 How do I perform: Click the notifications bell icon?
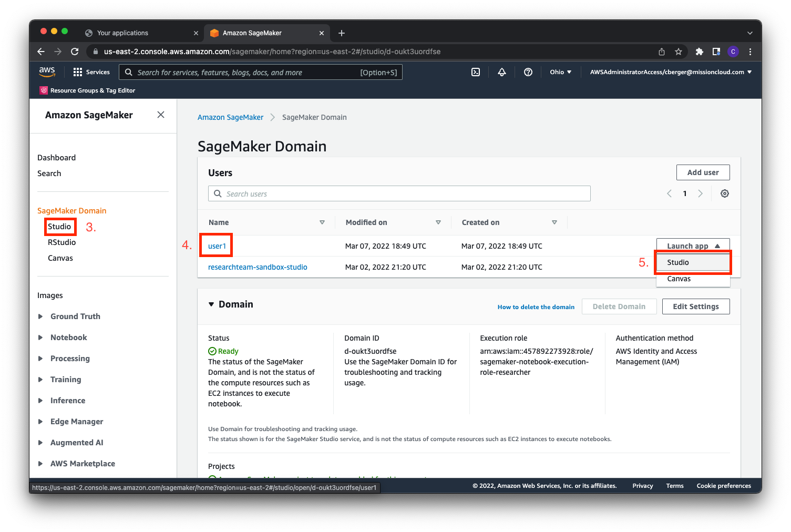tap(502, 72)
